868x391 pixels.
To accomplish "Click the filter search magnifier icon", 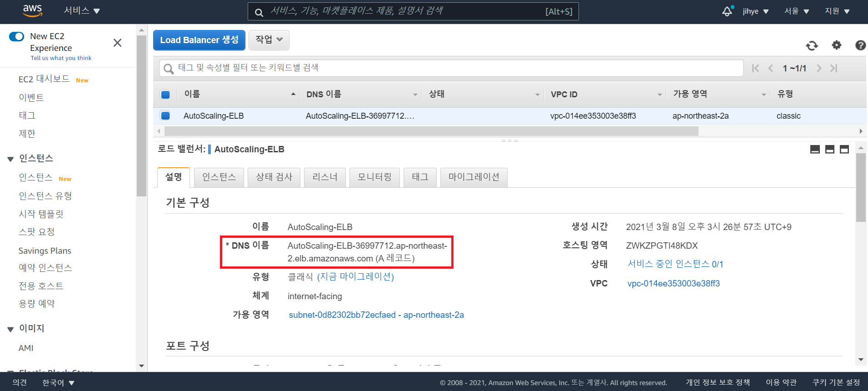I will pos(169,69).
